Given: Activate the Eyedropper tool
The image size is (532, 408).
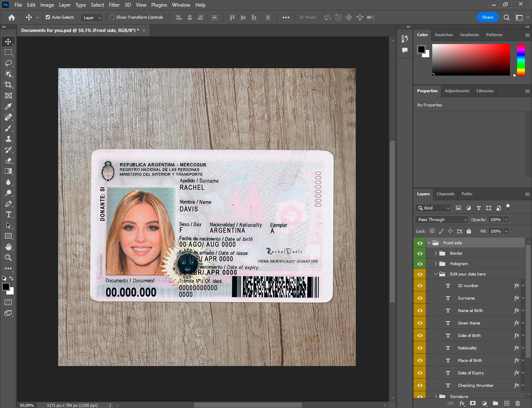Looking at the screenshot, I should [x=8, y=106].
